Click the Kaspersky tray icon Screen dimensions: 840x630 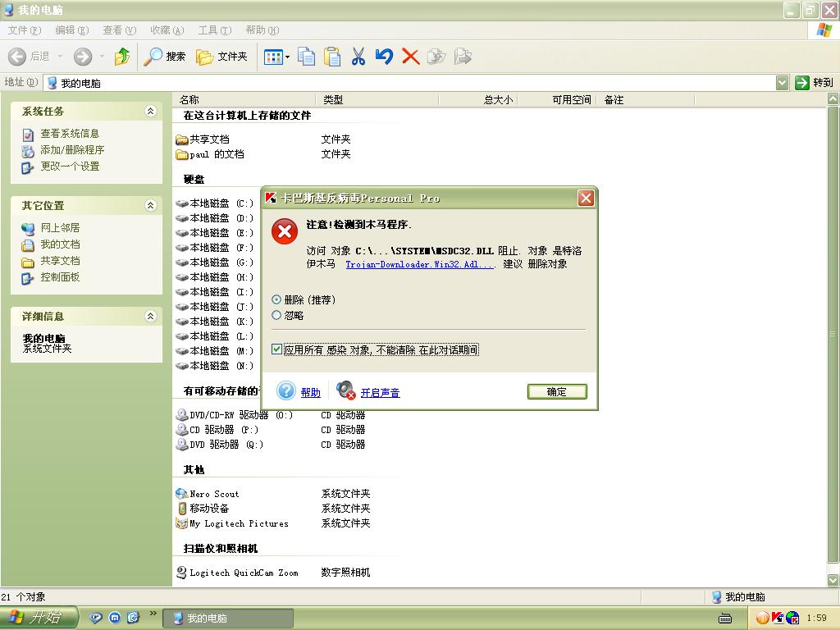[778, 619]
